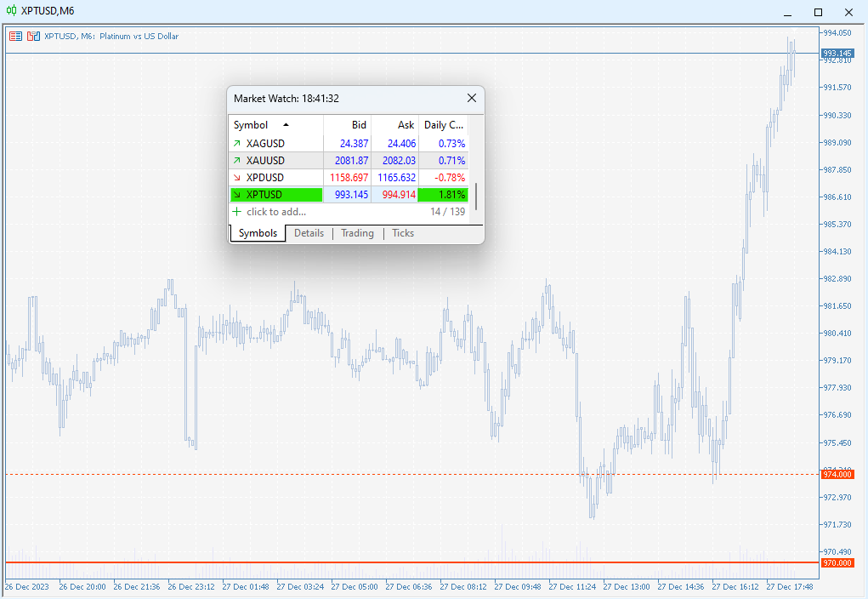Select the 970.000 red line price label

click(837, 563)
